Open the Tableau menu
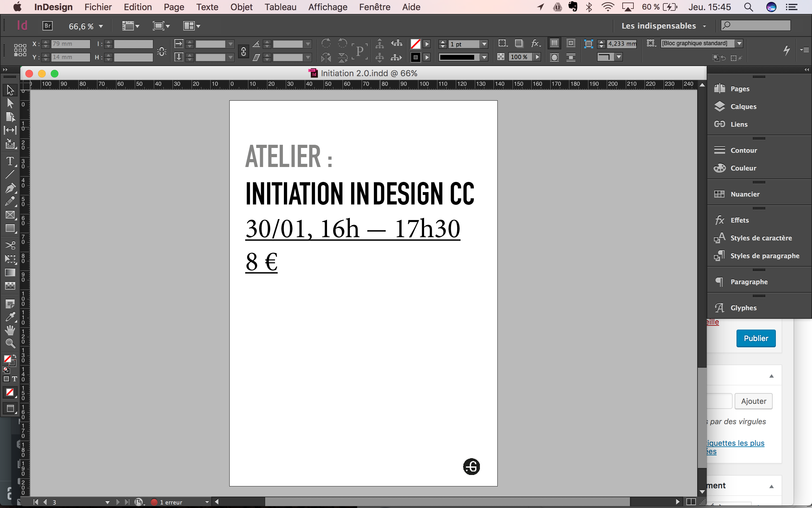 (x=280, y=7)
